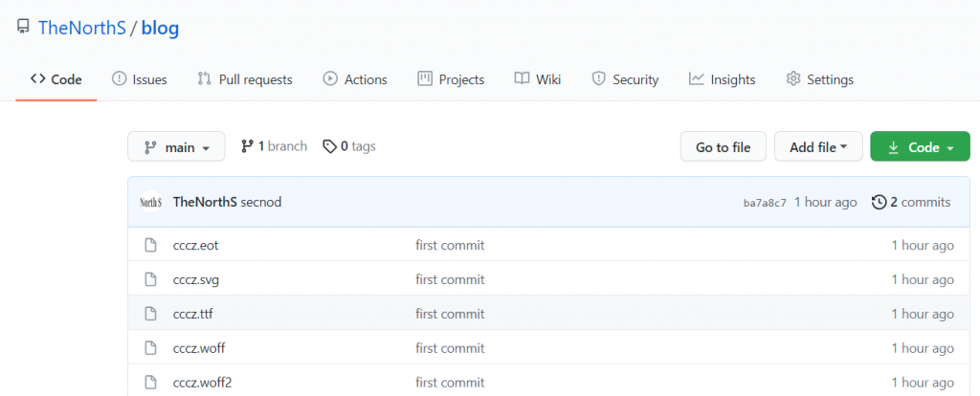Image resolution: width=980 pixels, height=396 pixels.
Task: Open the Actions tab
Action: tap(354, 79)
